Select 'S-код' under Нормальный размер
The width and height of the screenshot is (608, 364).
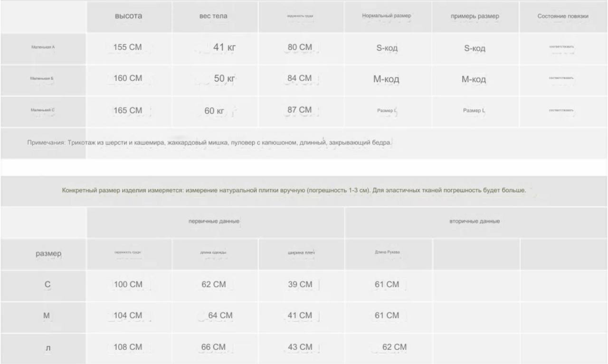[x=388, y=48]
